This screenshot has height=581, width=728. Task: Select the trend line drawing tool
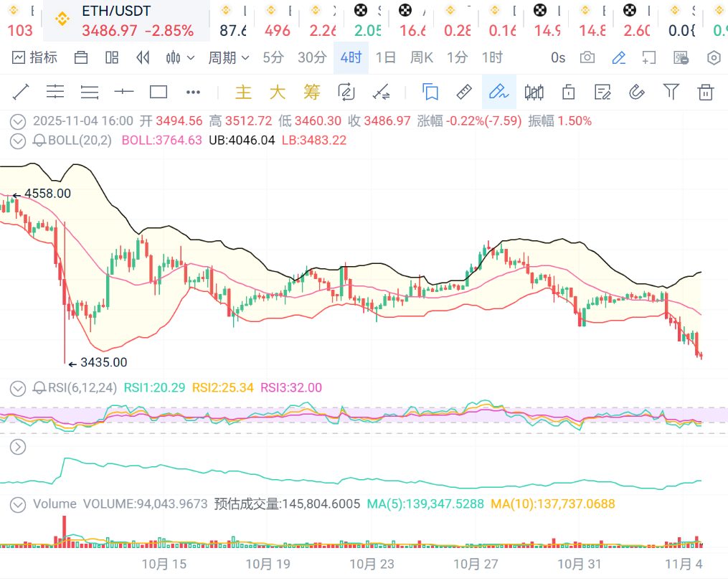(x=21, y=92)
